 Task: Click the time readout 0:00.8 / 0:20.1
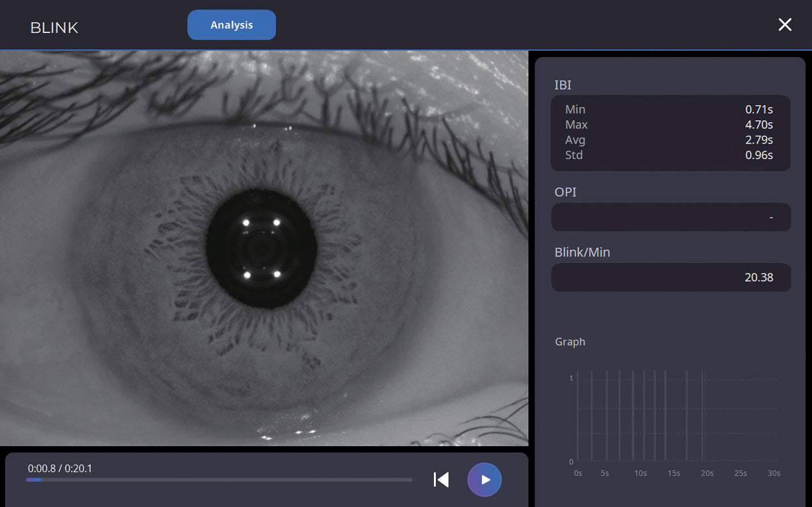click(60, 468)
